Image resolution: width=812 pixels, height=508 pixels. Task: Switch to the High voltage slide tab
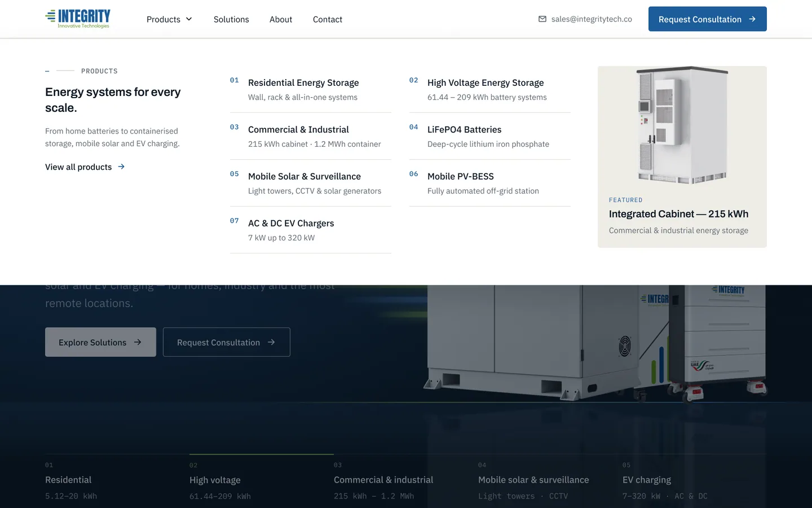[262, 480]
